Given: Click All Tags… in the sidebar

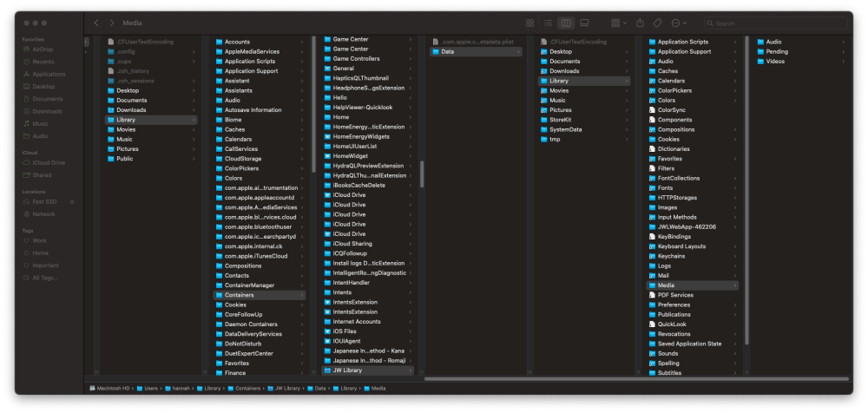Looking at the screenshot, I should click(x=45, y=278).
